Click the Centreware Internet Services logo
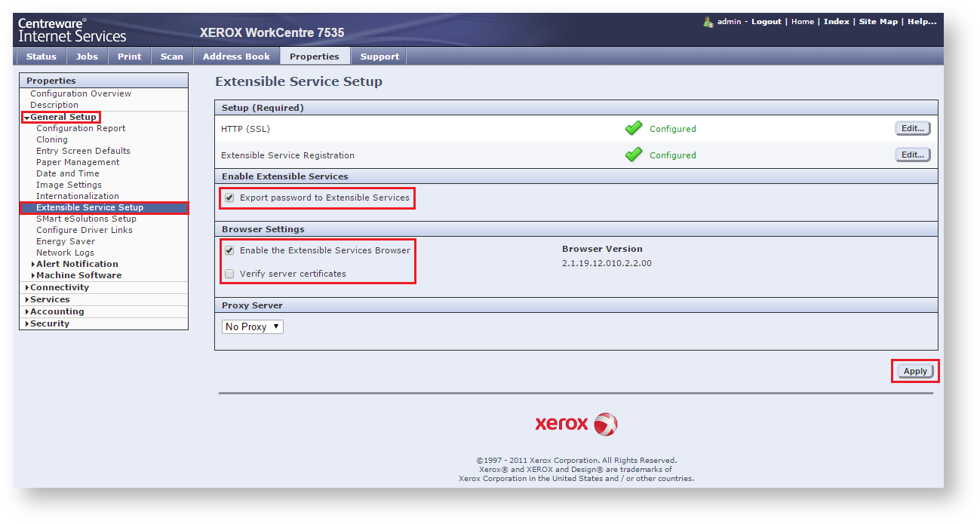Image resolution: width=980 pixels, height=524 pixels. click(x=72, y=30)
